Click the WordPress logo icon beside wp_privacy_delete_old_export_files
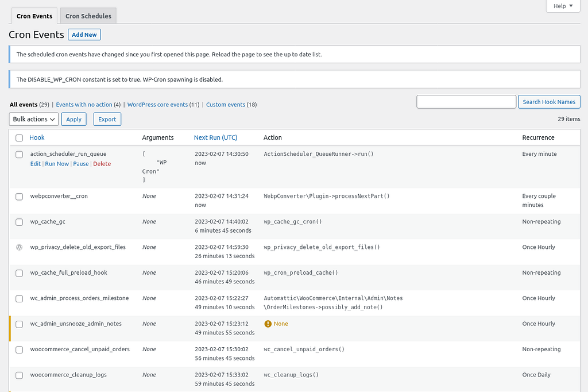This screenshot has height=392, width=588. click(x=19, y=247)
